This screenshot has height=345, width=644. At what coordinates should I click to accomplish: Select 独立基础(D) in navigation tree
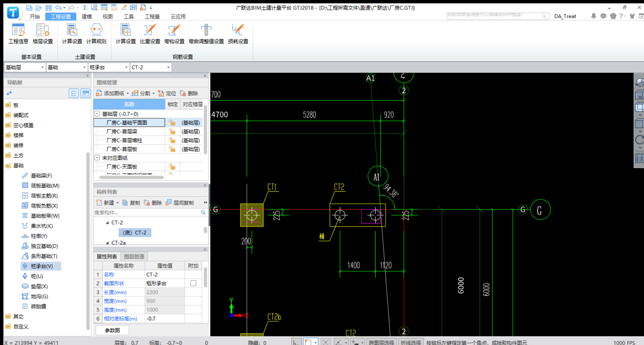pyautogui.click(x=40, y=246)
